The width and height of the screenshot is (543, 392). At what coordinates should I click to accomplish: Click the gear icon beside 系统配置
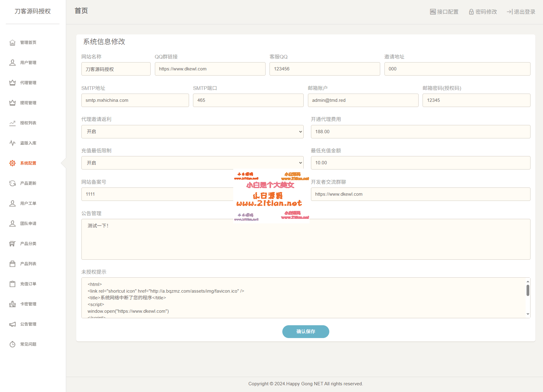tap(13, 163)
